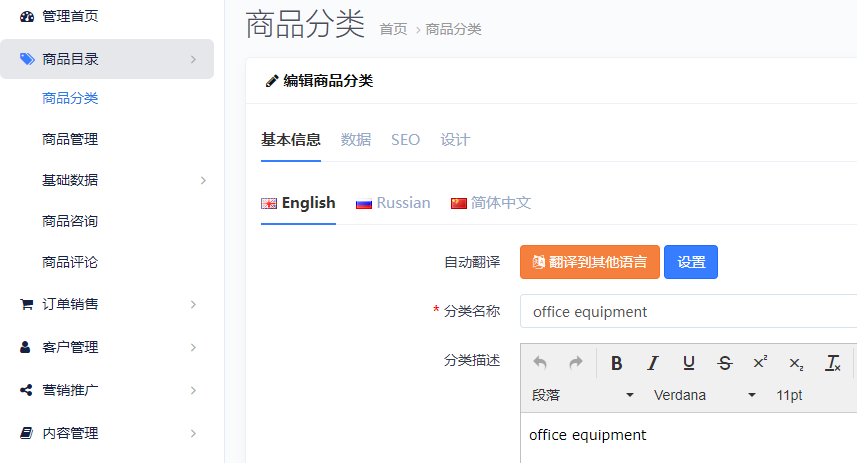This screenshot has height=463, width=857.
Task: Click the Chinese flag icon
Action: [x=459, y=203]
